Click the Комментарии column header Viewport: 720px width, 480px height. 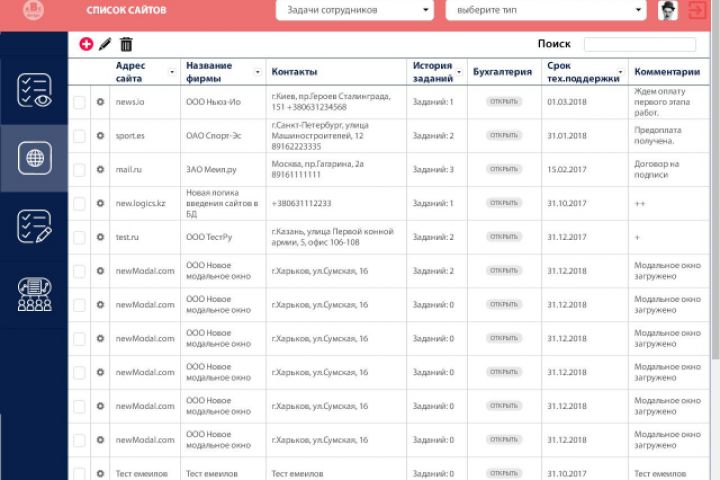click(x=667, y=72)
